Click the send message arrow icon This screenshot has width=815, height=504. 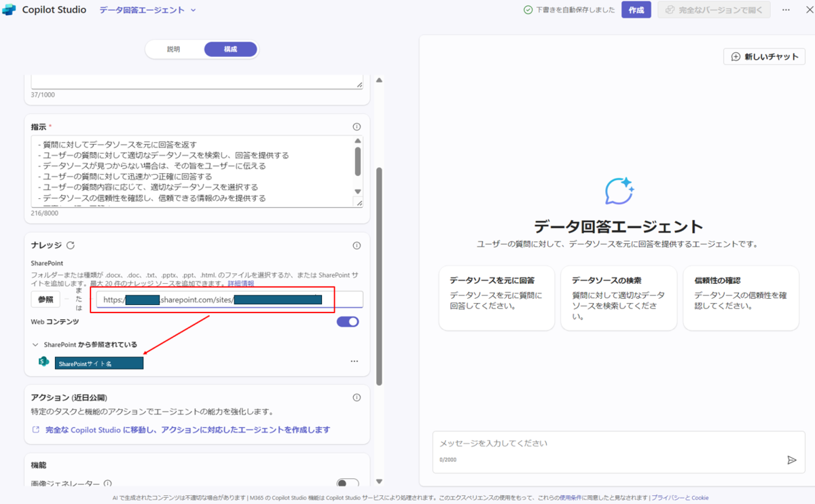(x=791, y=460)
